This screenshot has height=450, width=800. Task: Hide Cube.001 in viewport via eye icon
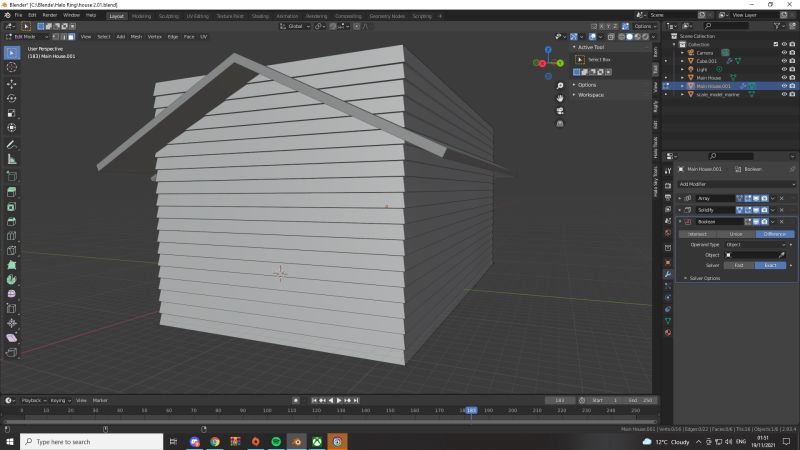click(784, 61)
